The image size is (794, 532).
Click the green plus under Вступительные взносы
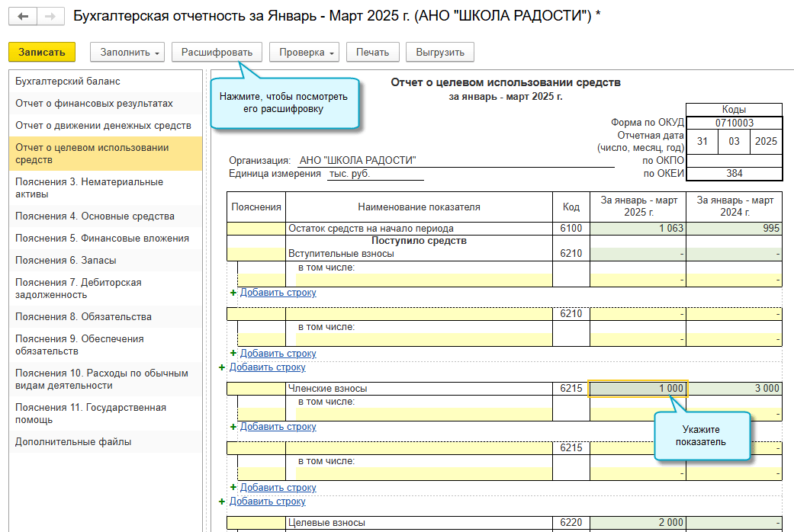point(233,293)
